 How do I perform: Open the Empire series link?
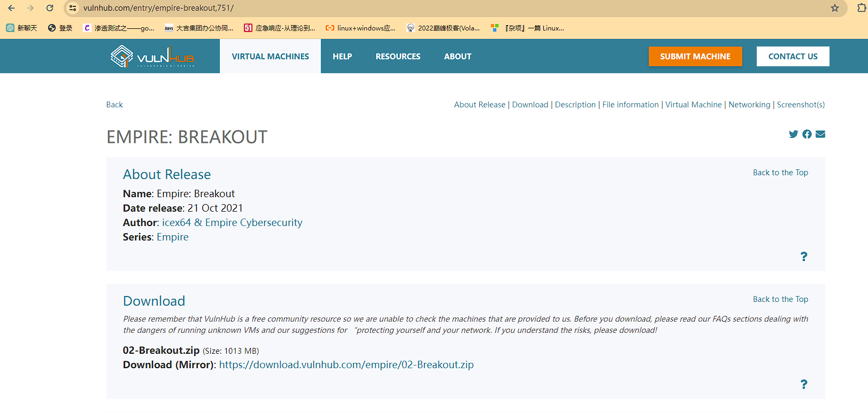click(172, 237)
